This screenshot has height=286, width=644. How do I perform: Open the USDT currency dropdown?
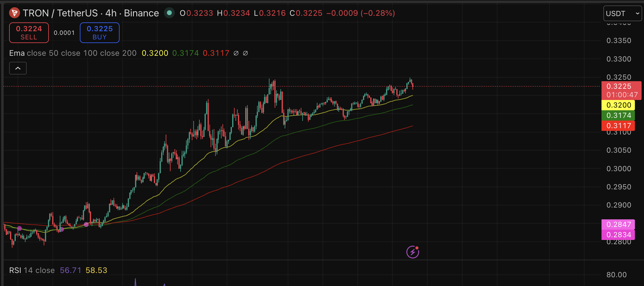pyautogui.click(x=622, y=13)
